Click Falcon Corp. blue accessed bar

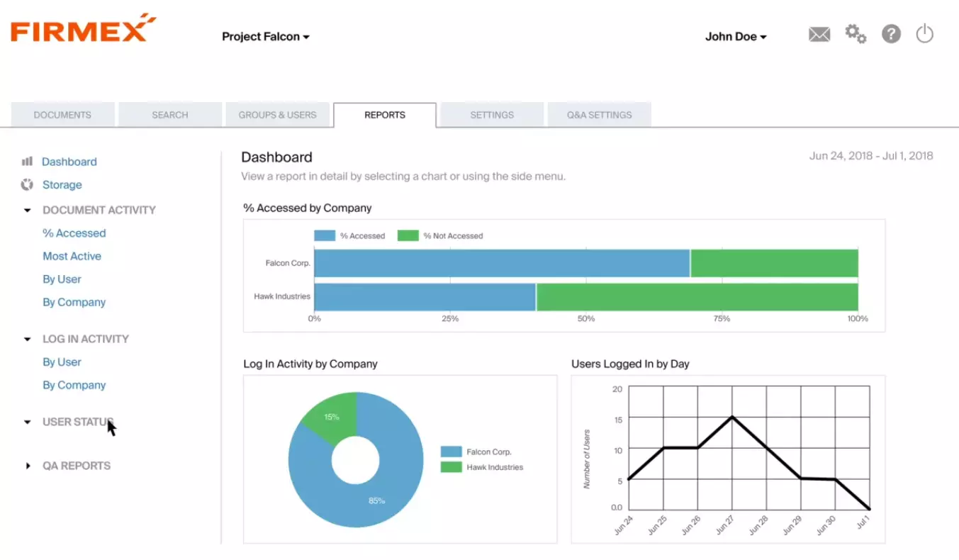502,263
